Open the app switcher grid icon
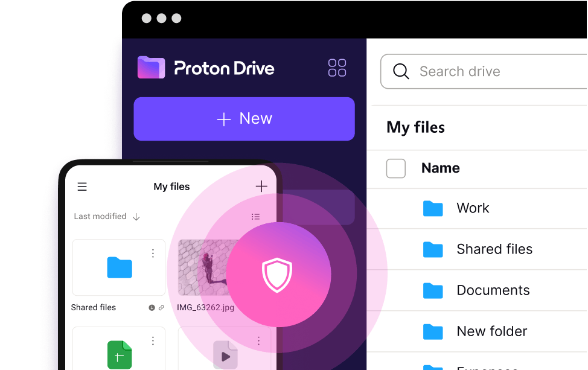 [337, 68]
